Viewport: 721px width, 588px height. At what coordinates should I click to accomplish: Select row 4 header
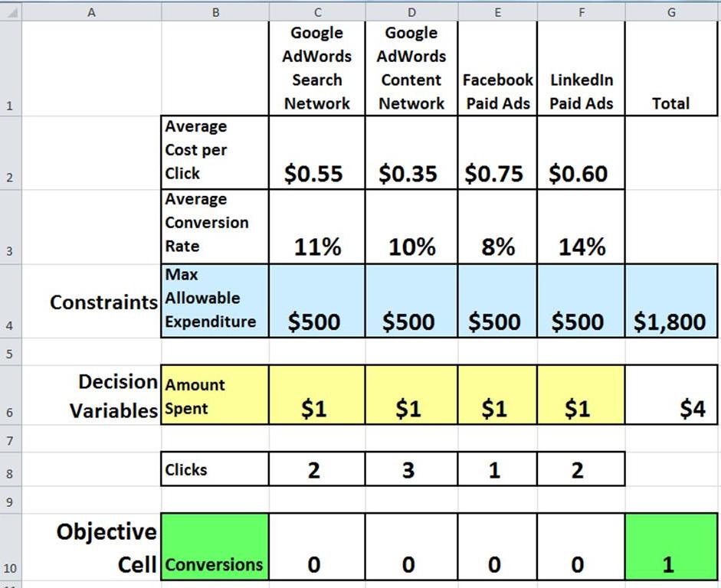(11, 302)
